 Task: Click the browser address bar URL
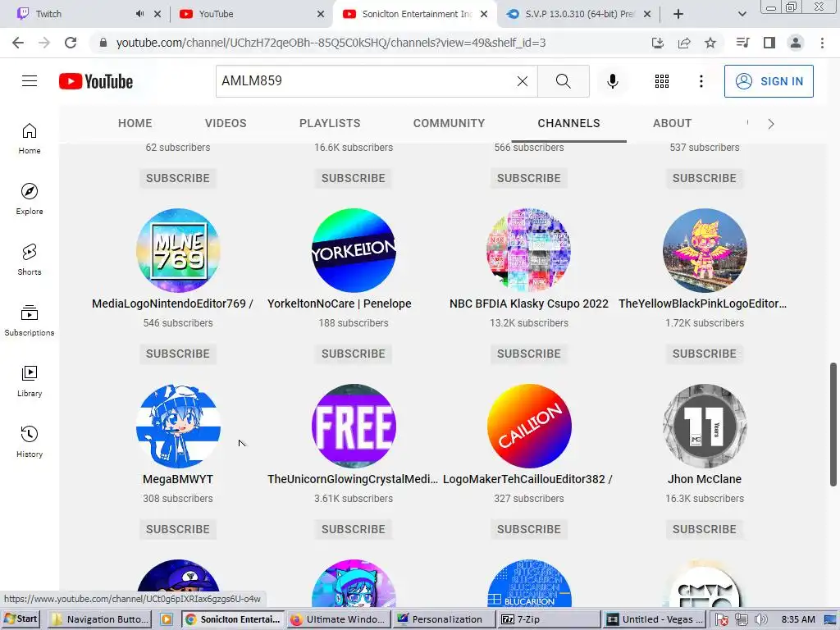click(x=331, y=43)
